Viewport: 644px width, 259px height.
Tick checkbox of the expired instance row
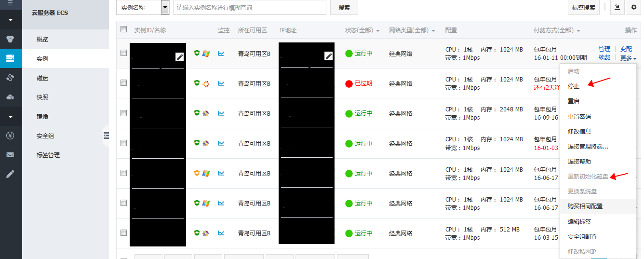[x=123, y=83]
